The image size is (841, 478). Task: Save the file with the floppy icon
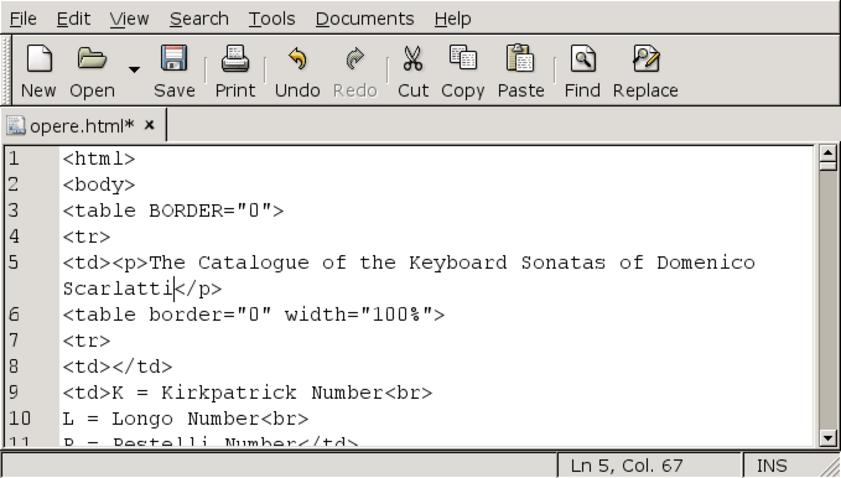coord(174,60)
